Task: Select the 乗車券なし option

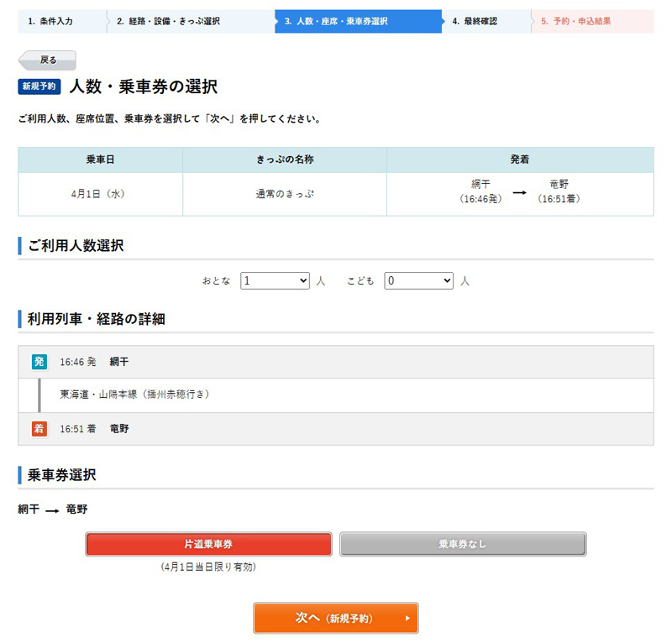Action: (462, 544)
